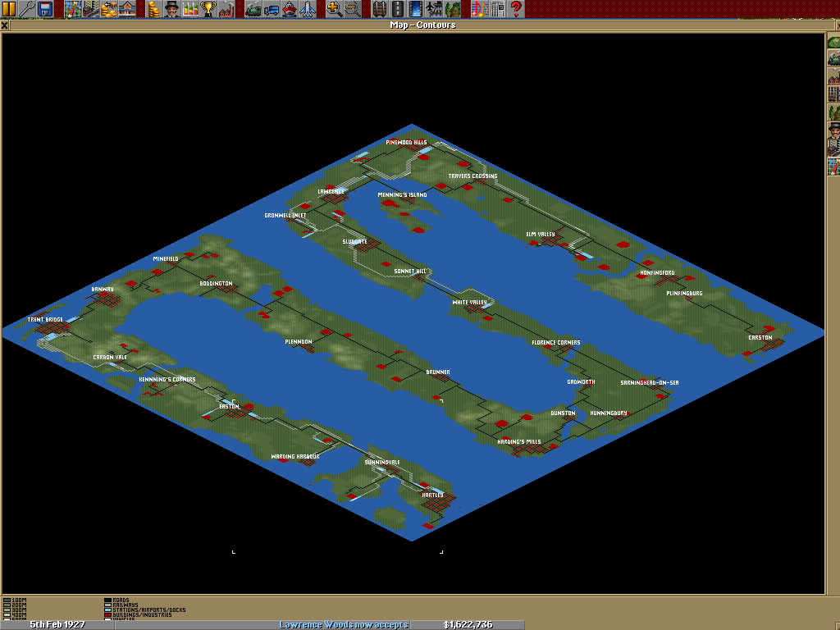The image size is (840, 630).
Task: Click the Stations/Airports/Docks legend swatch
Action: pyautogui.click(x=107, y=610)
